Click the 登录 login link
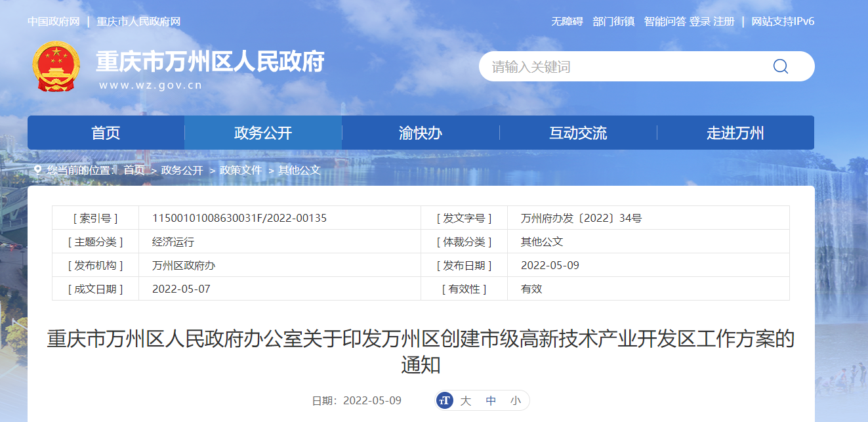 click(700, 22)
